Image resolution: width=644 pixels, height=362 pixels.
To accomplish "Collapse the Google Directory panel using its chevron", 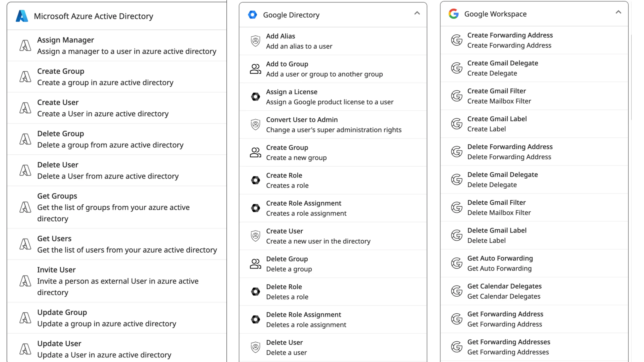I will (x=417, y=13).
